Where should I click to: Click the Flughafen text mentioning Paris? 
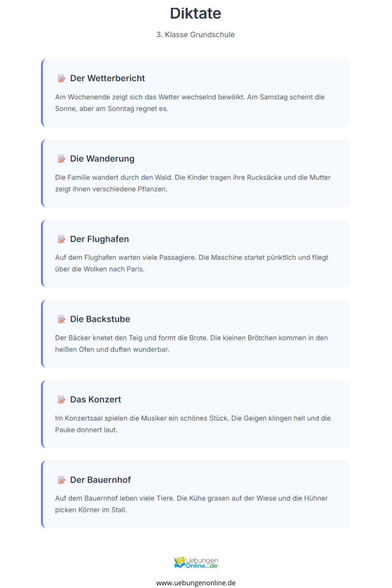point(192,263)
